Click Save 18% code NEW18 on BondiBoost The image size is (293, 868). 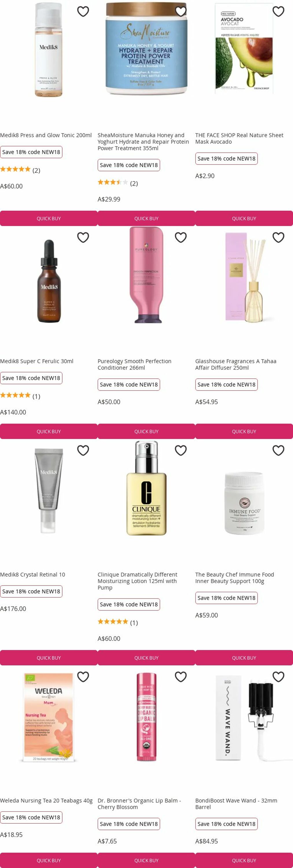coord(226,824)
